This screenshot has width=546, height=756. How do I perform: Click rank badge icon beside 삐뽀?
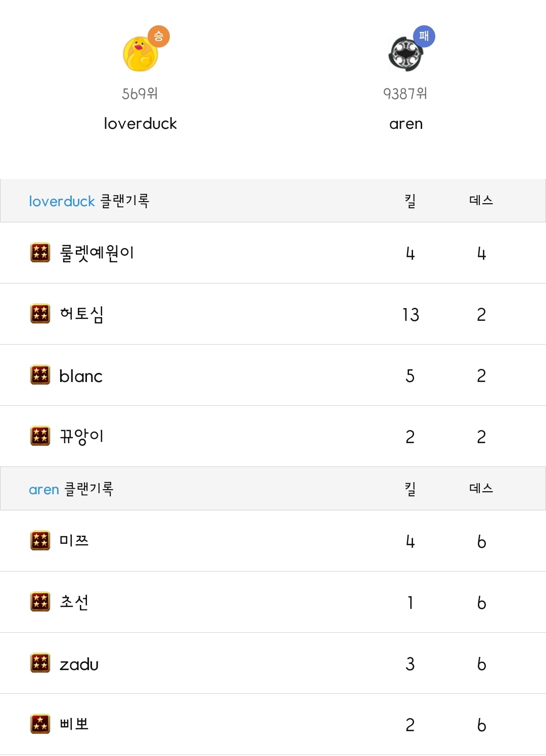coord(40,724)
